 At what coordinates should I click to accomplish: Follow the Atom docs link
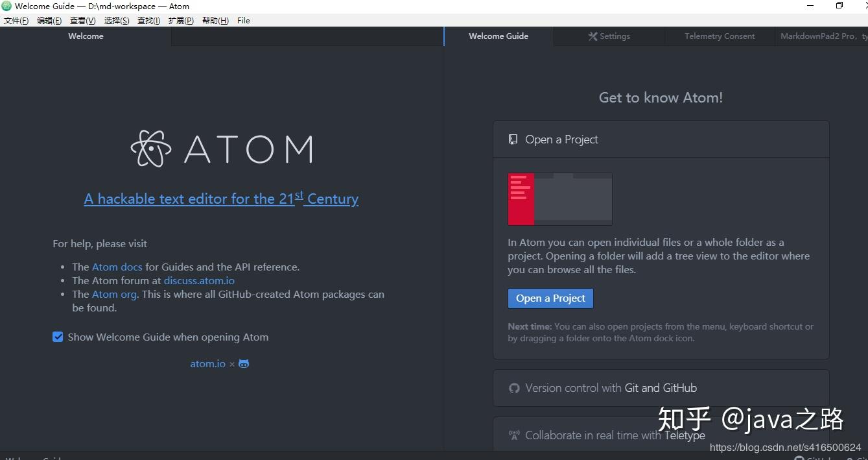[117, 267]
